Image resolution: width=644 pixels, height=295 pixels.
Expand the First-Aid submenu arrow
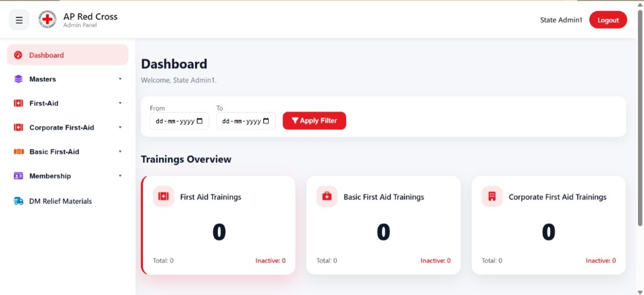(x=120, y=103)
